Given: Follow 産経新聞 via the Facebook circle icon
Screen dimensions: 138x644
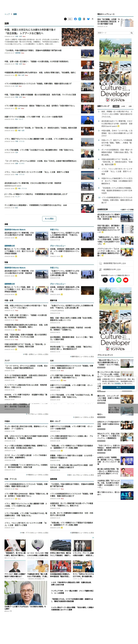Looking at the screenshot, I should (x=112, y=280).
